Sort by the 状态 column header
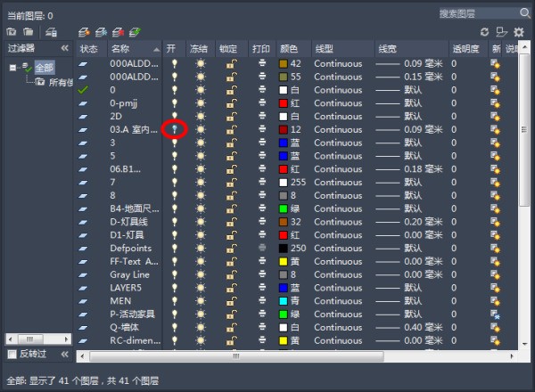Image resolution: width=535 pixels, height=392 pixels. (92, 49)
